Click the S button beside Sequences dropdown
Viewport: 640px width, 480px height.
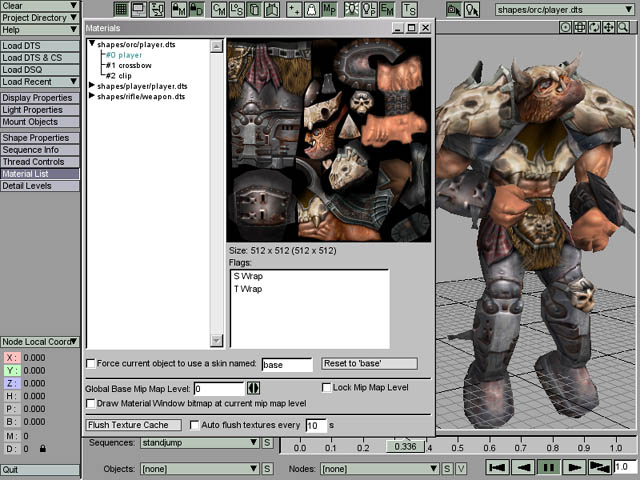(x=267, y=442)
